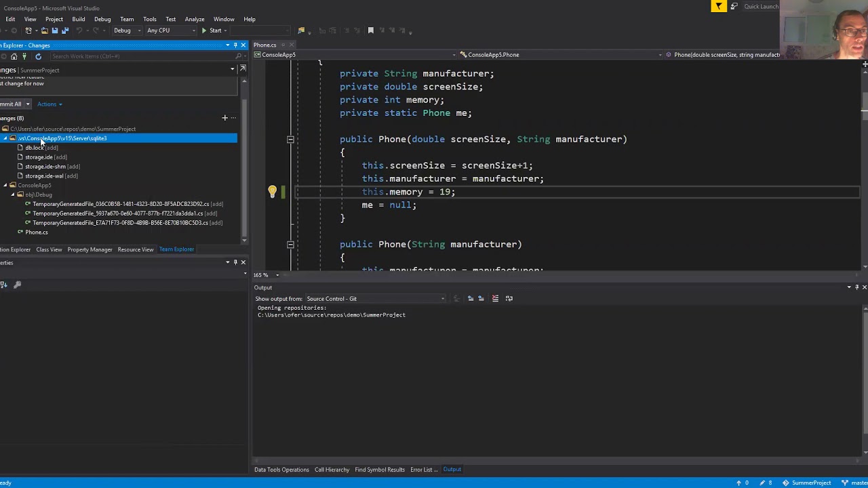Switch to the Property Manager tab
Viewport: 868px width, 488px height.
tap(90, 249)
